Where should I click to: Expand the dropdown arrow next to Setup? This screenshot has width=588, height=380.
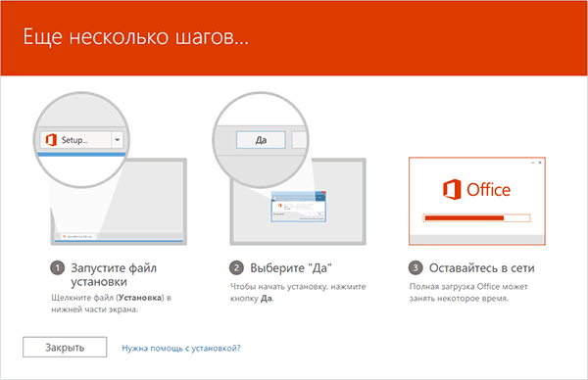pos(117,140)
